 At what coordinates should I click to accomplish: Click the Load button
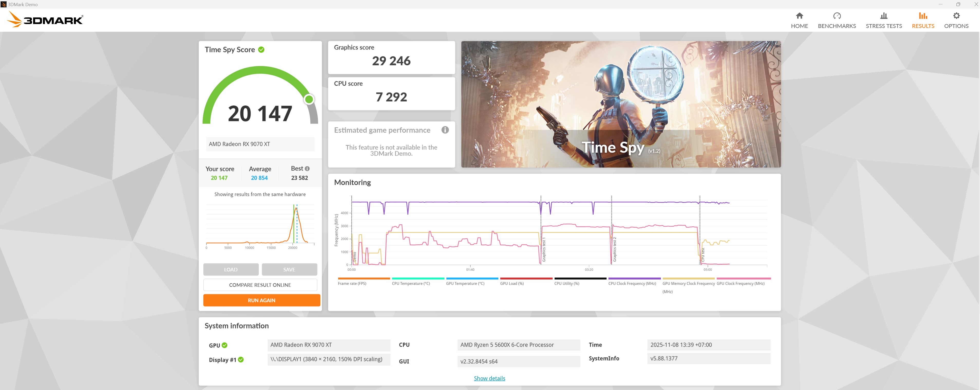231,269
